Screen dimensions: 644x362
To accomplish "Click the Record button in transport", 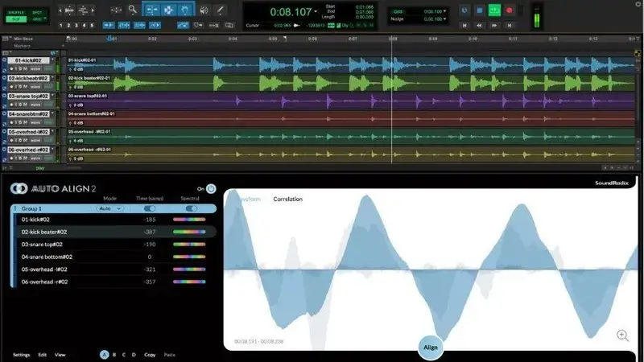I will 510,10.
